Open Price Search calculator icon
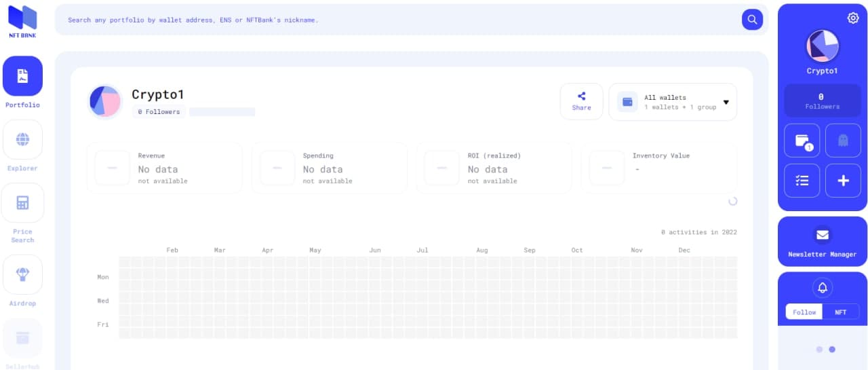 [x=22, y=203]
